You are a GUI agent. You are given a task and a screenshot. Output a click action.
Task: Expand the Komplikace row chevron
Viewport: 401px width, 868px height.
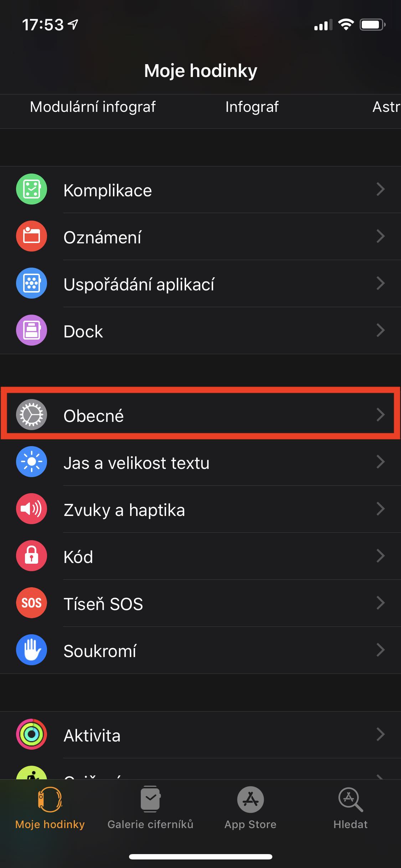pyautogui.click(x=381, y=189)
